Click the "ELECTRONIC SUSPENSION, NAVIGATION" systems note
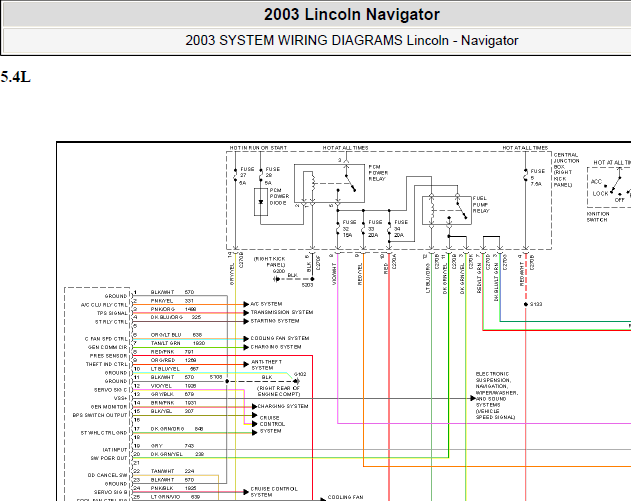 click(x=497, y=396)
